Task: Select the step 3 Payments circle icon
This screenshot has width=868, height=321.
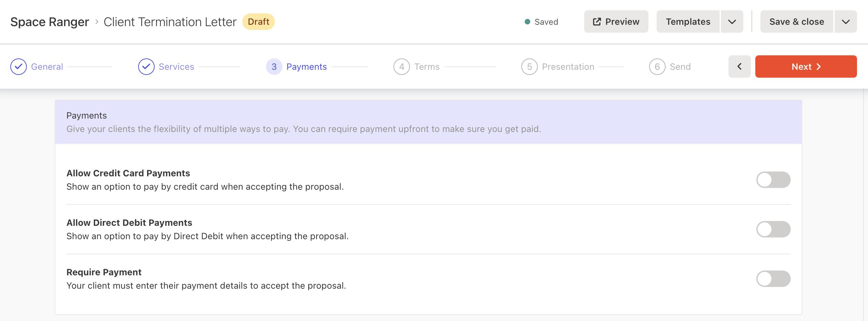Action: [274, 67]
